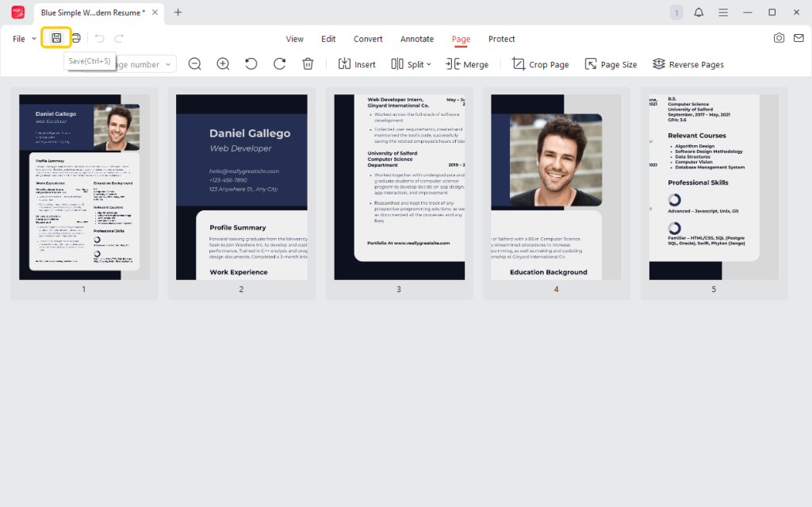The width and height of the screenshot is (812, 507).
Task: Zoom in on the page thumbnails
Action: point(223,63)
